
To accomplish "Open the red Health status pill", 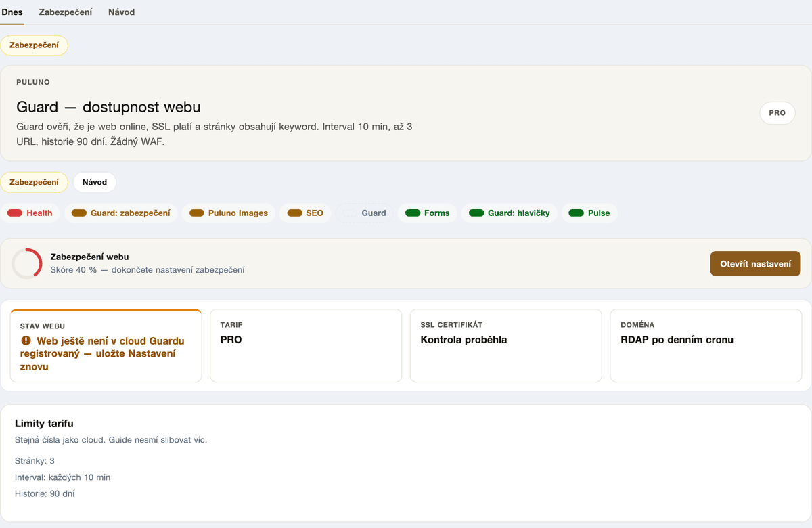I will (30, 213).
